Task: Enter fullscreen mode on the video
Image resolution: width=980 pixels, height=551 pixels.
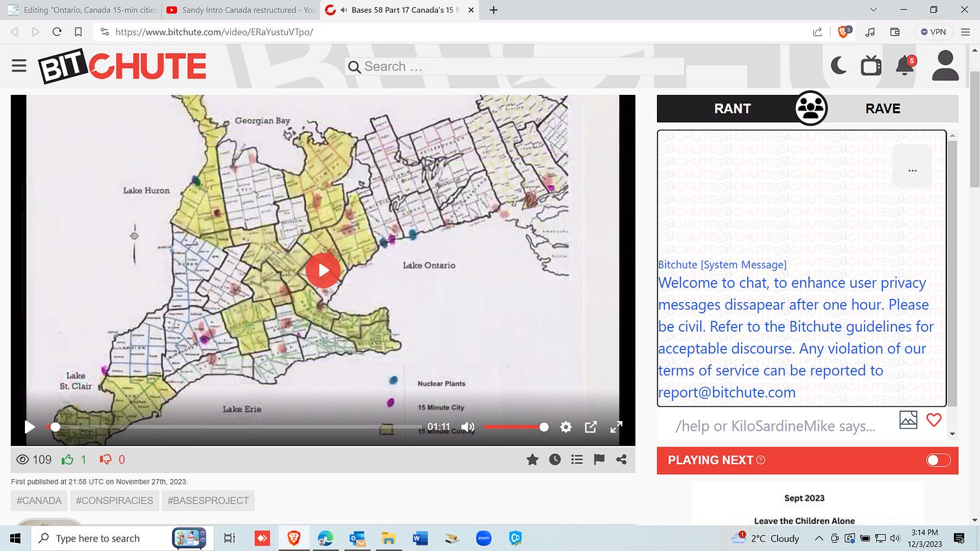Action: coord(616,427)
